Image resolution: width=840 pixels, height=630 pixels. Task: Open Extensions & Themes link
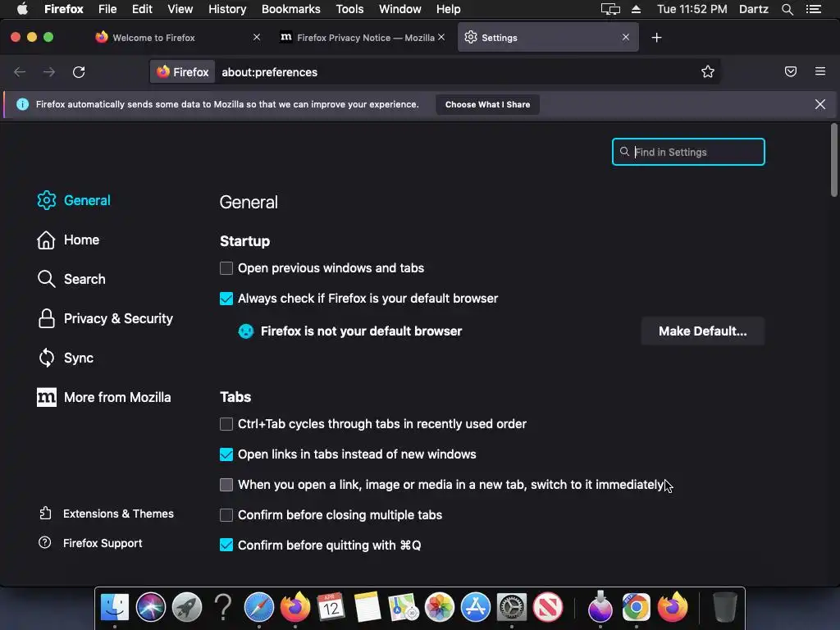(x=106, y=514)
